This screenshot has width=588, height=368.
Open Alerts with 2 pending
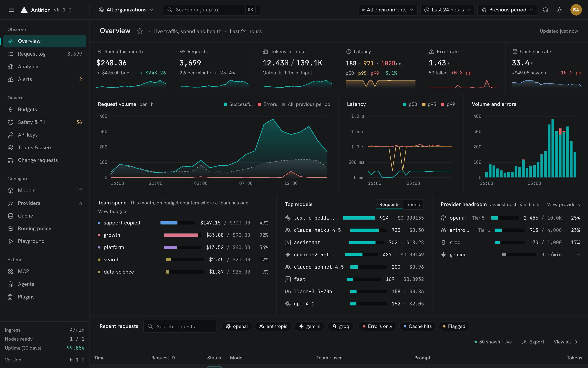pyautogui.click(x=45, y=79)
